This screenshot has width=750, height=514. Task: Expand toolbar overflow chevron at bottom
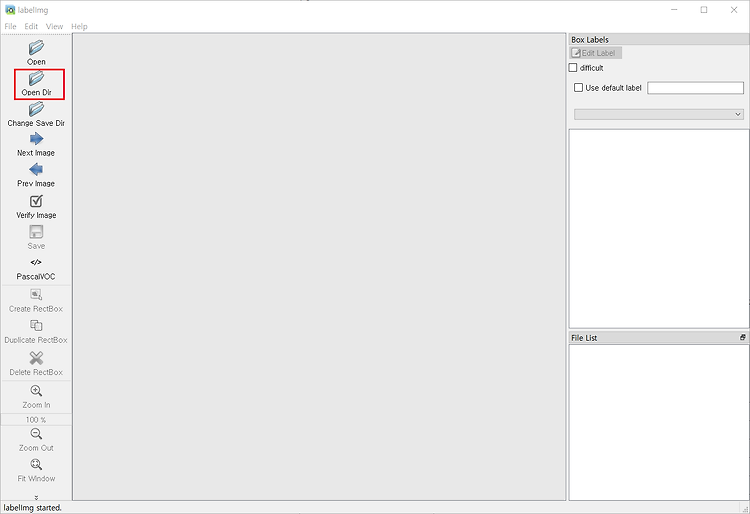[36, 497]
